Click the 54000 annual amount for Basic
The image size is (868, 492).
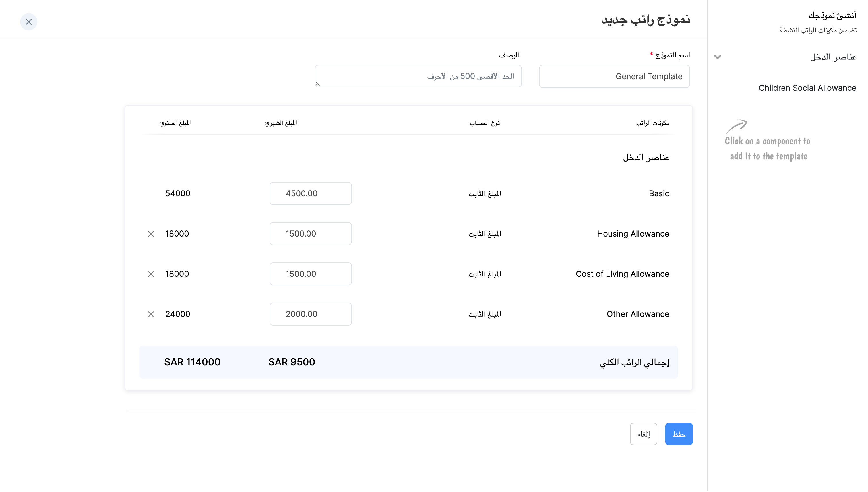178,193
